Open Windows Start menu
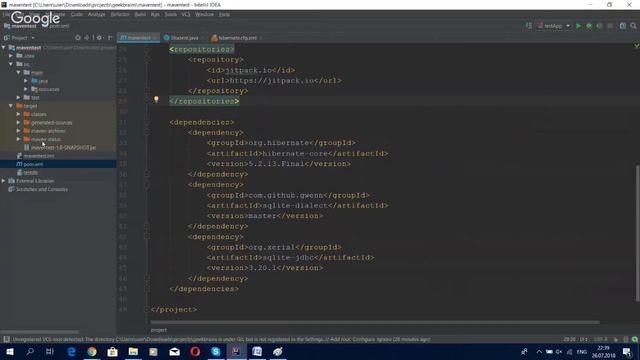Viewport: 640px width, 360px height. pos(9,351)
